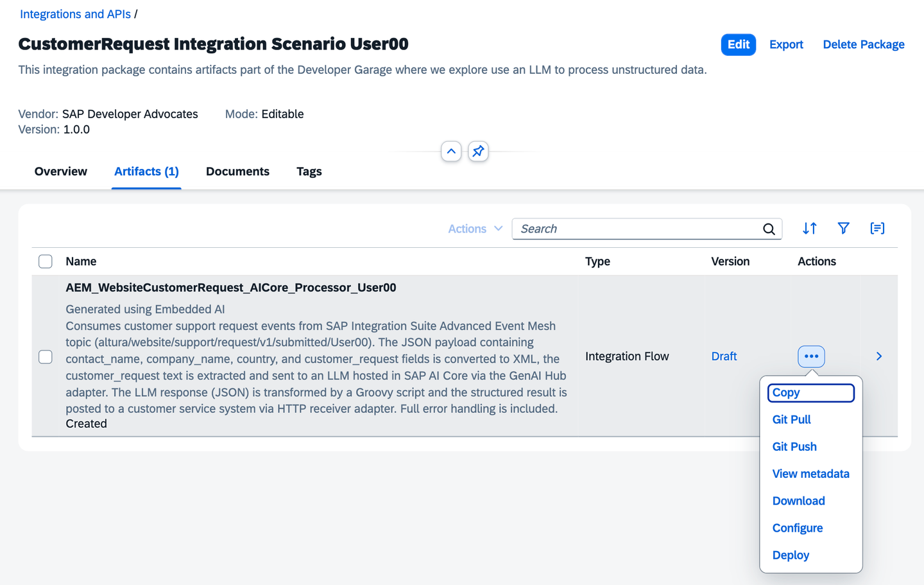924x585 pixels.
Task: Expand the Actions dropdown above the table
Action: point(475,229)
